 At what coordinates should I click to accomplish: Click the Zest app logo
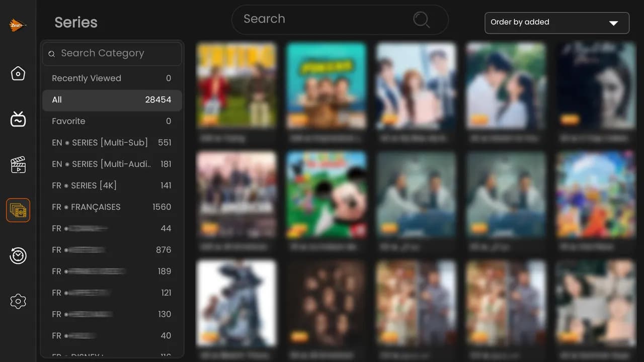(x=18, y=25)
